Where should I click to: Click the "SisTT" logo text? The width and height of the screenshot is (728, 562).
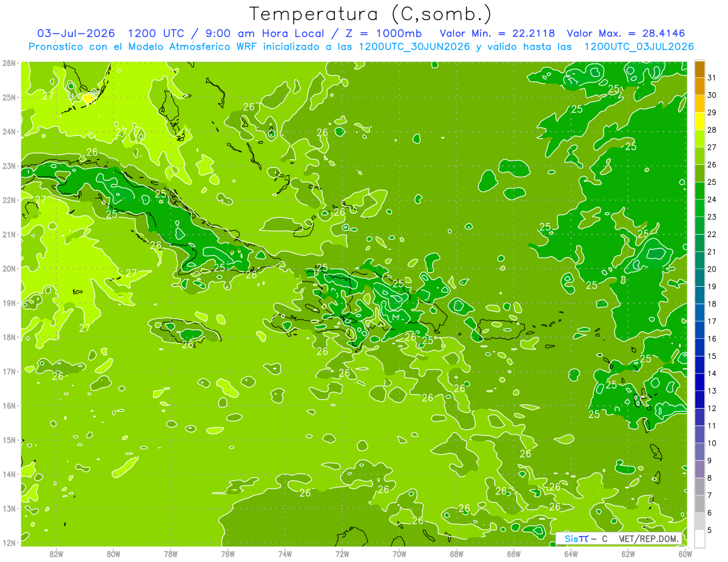pyautogui.click(x=576, y=538)
